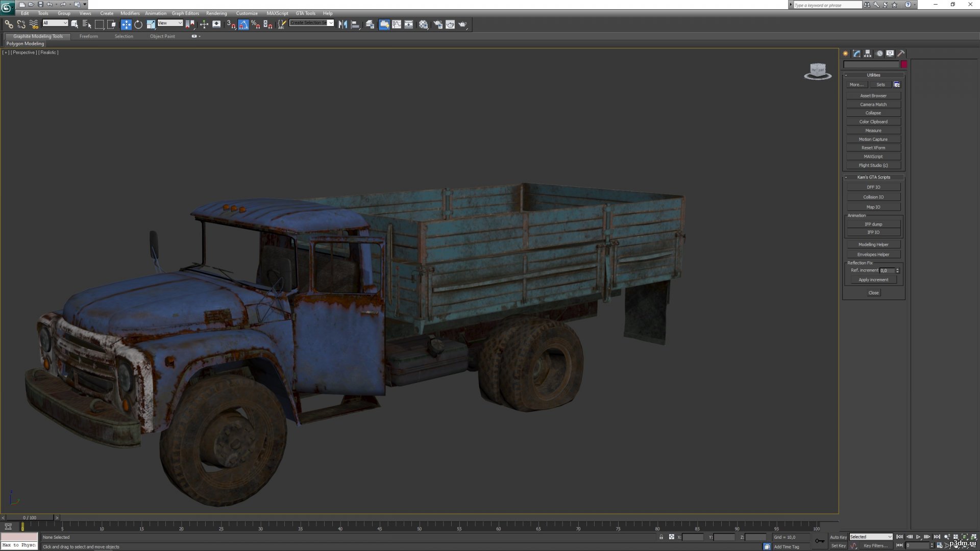Viewport: 980px width, 551px height.
Task: Open the Hierarchy panel tab icon
Action: [x=868, y=54]
